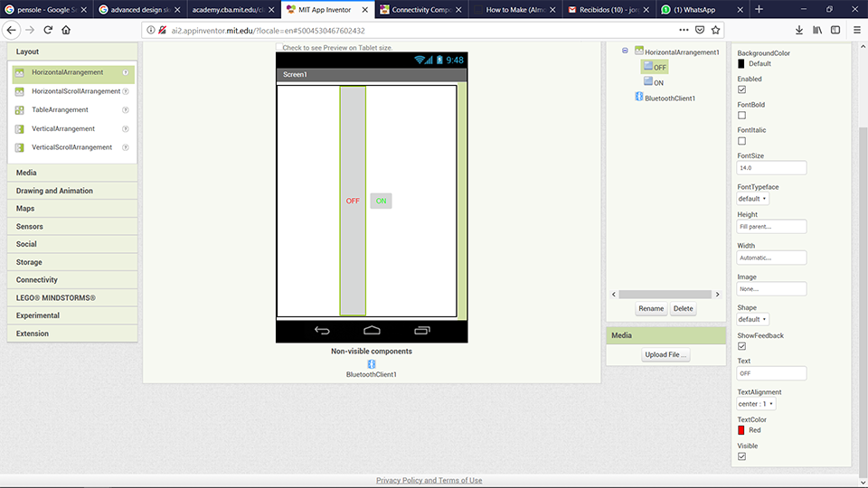Switch to pensole Google Search tab

[46, 9]
